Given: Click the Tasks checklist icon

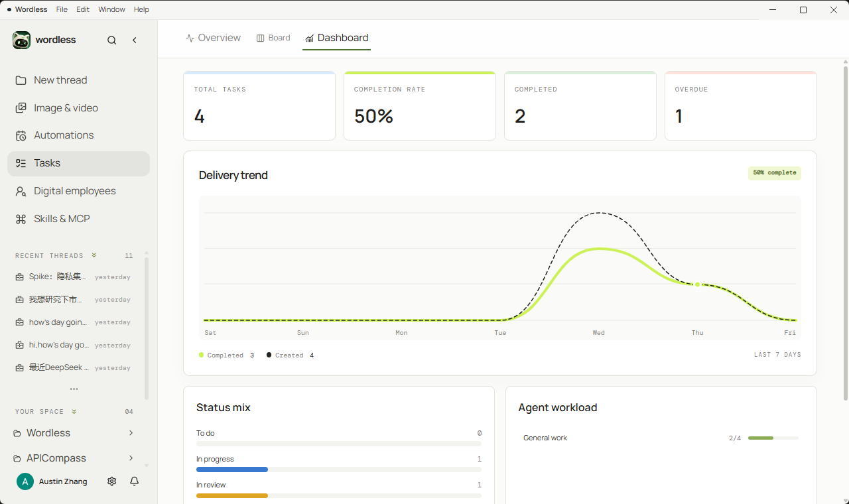Looking at the screenshot, I should 21,163.
